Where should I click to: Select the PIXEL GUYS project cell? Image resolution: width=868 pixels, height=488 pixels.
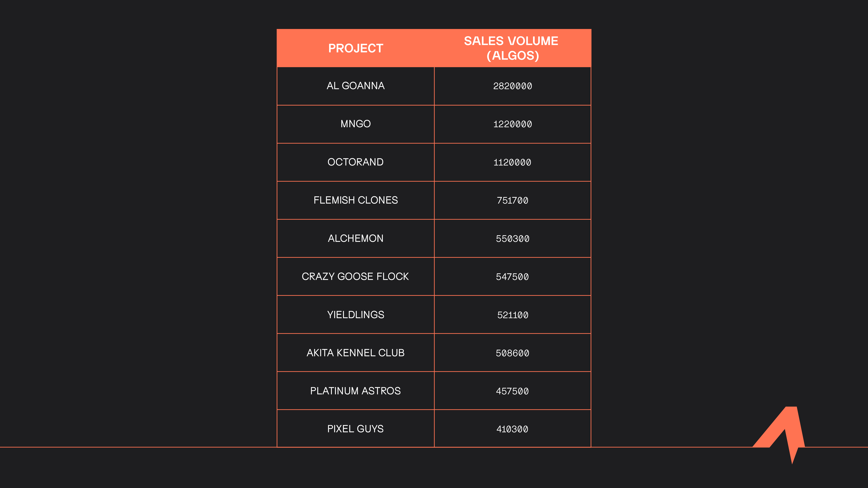[355, 429]
